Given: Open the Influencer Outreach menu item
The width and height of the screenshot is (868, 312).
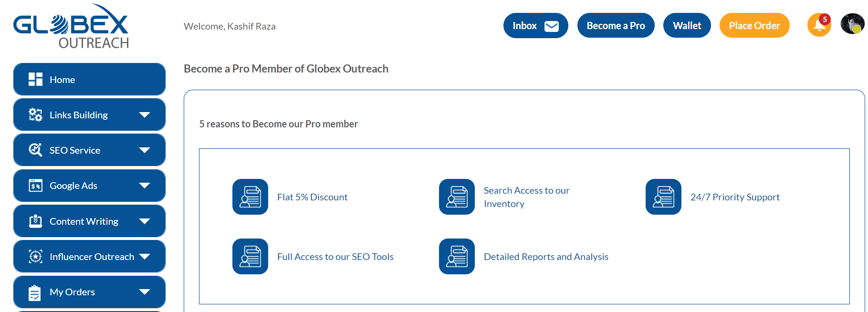Looking at the screenshot, I should pyautogui.click(x=89, y=256).
